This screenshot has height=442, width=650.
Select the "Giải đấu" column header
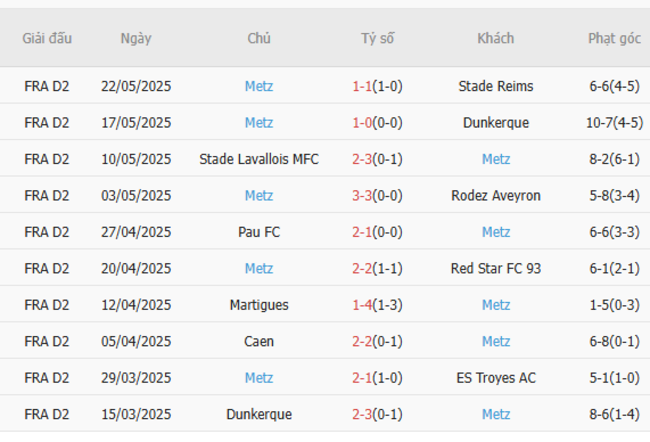(x=47, y=39)
